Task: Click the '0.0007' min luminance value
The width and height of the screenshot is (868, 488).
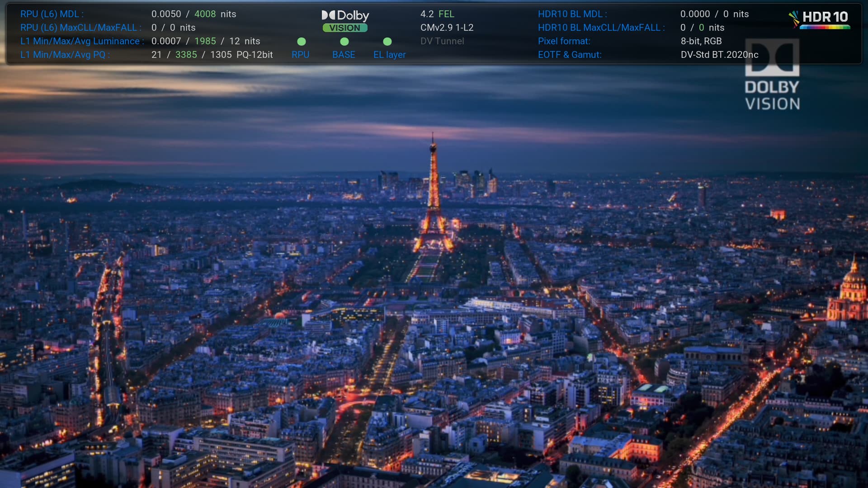Action: point(166,41)
